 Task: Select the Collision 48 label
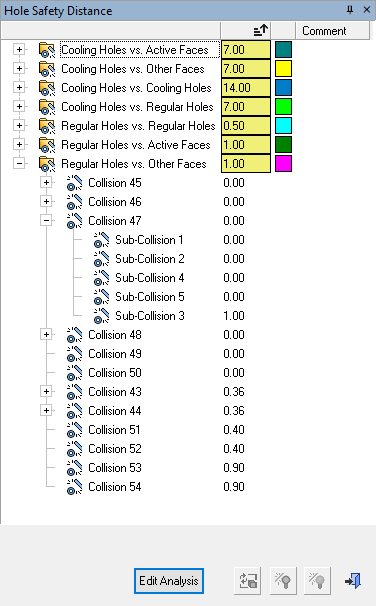115,334
